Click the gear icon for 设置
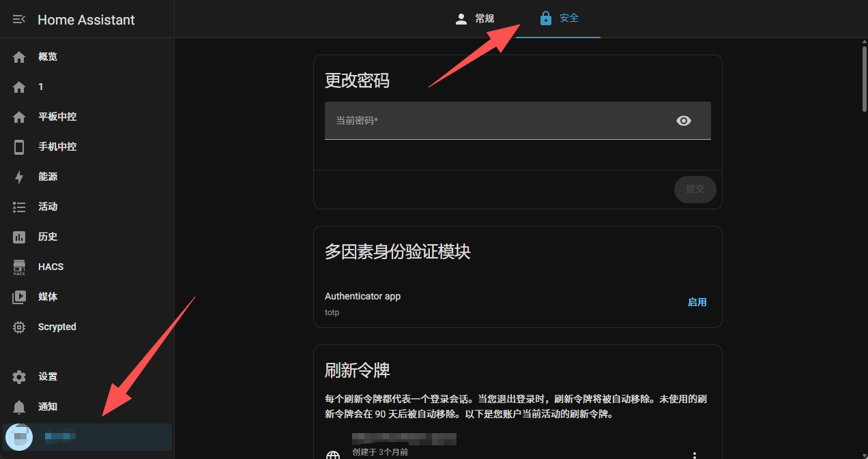 [19, 377]
